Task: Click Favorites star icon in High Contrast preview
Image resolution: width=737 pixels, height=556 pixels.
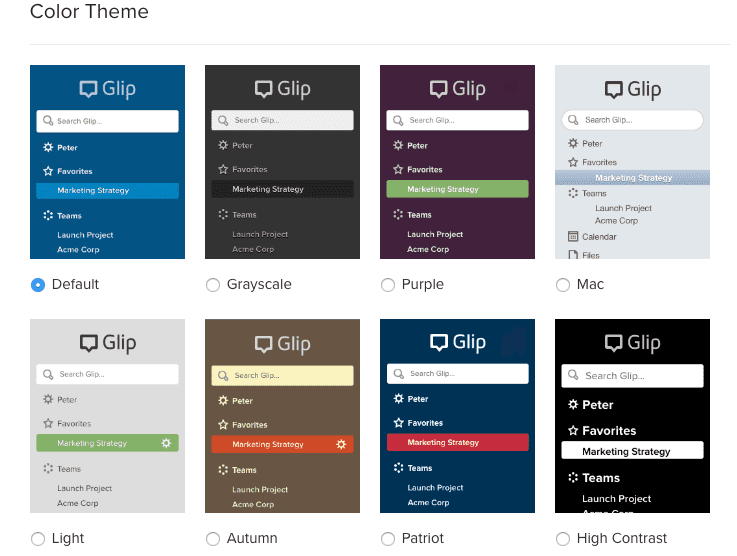Action: pyautogui.click(x=573, y=431)
